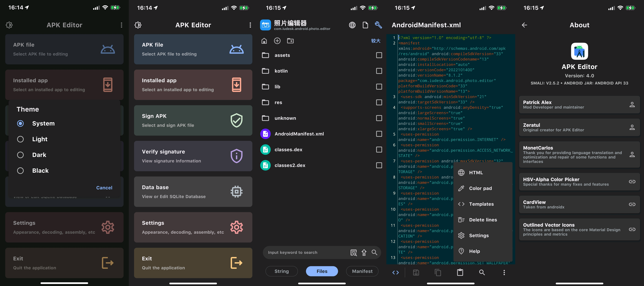Open Settings from the editor popup menu
The image size is (644, 286).
click(483, 236)
